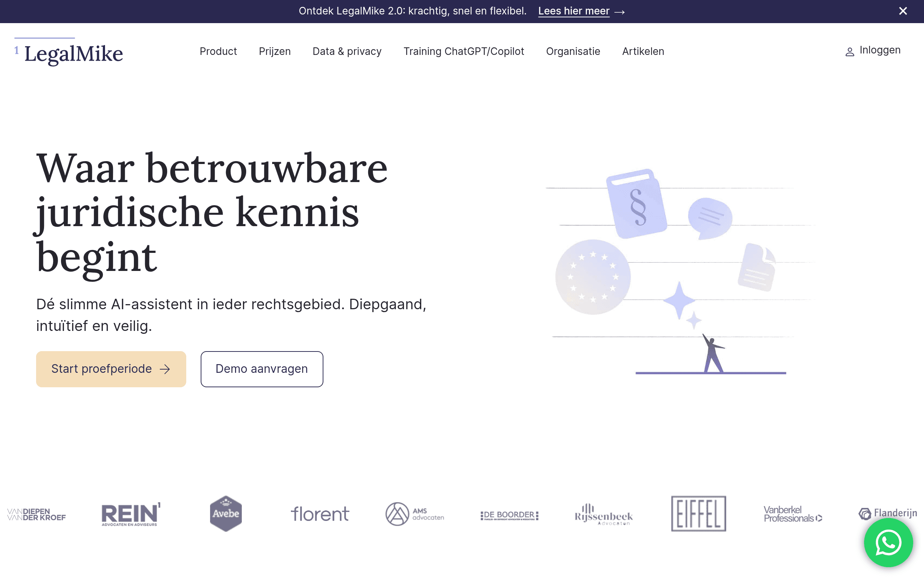Click the 'Demo aanvragen' button

click(262, 369)
